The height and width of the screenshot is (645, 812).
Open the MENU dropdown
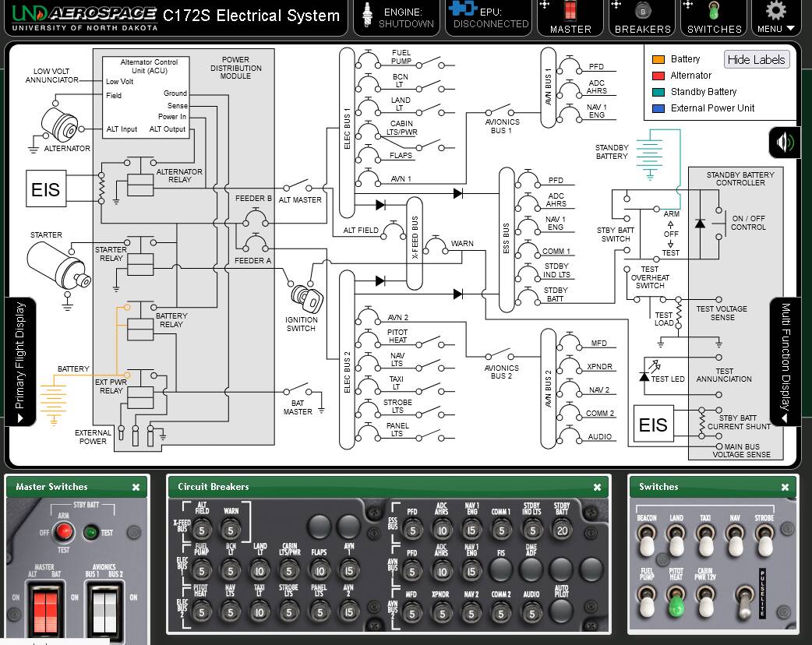coord(775,17)
